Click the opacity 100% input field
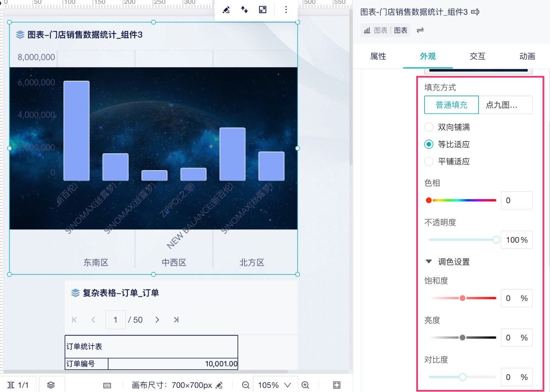 click(x=517, y=240)
